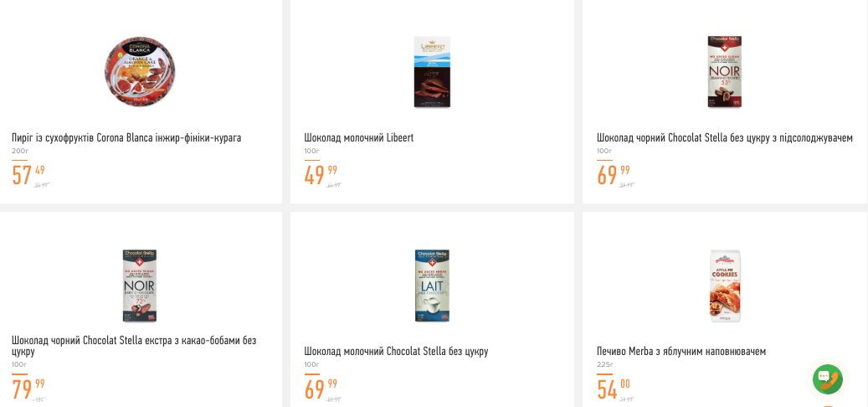
Task: Open 'Печиво Merba з яблучним наповнювачем' link
Action: 681,351
